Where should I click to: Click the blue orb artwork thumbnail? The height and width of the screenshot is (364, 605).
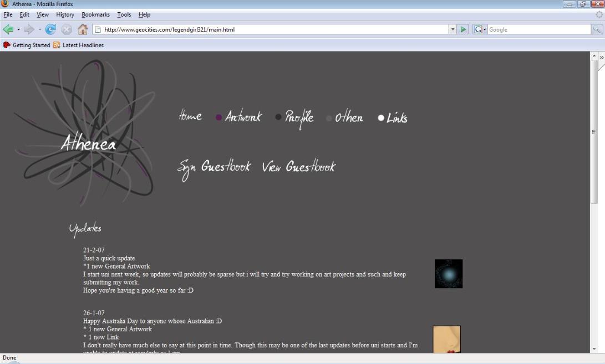pyautogui.click(x=449, y=274)
